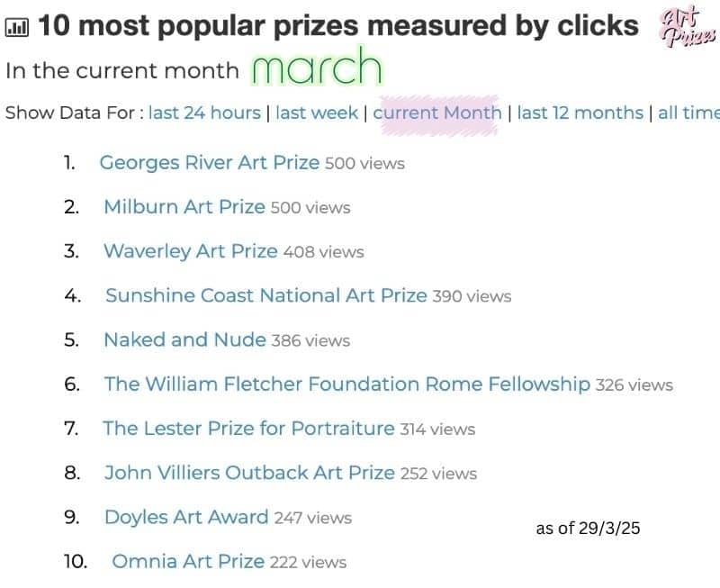This screenshot has width=720, height=588.
Task: Open William Fletcher Foundation Rome Fellowship
Action: [x=347, y=384]
